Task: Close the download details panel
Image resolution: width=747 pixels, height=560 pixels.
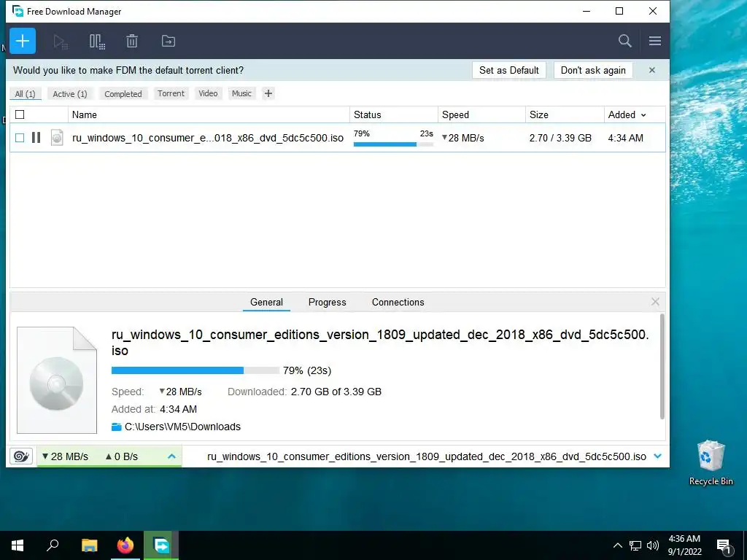Action: coord(655,301)
